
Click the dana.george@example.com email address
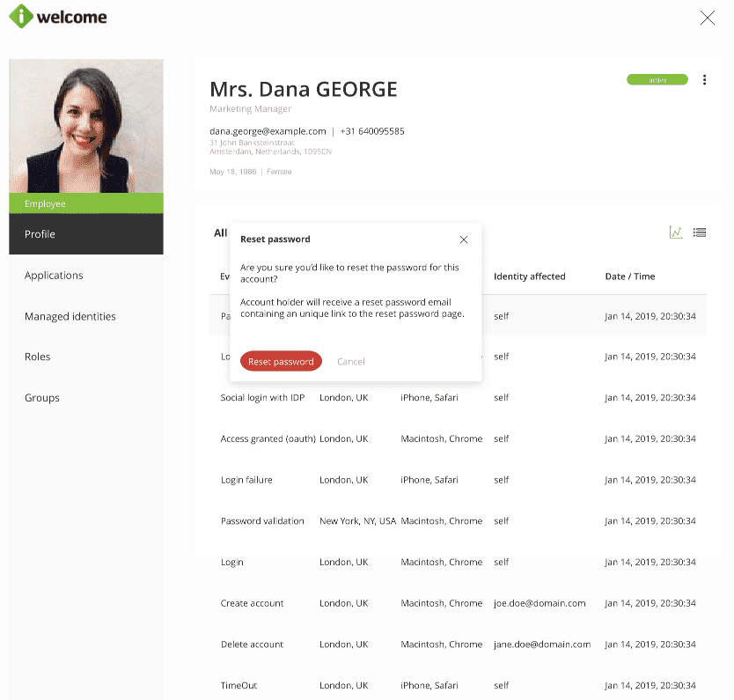tap(268, 131)
